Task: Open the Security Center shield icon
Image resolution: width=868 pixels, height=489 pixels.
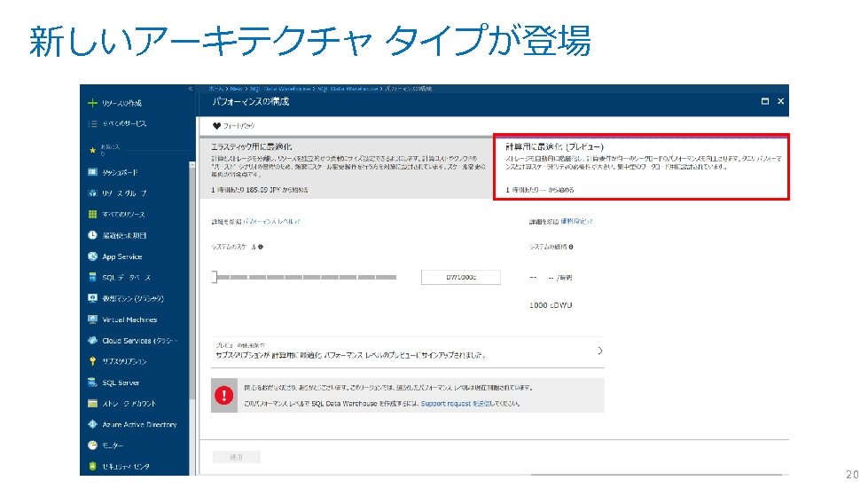Action: point(92,466)
